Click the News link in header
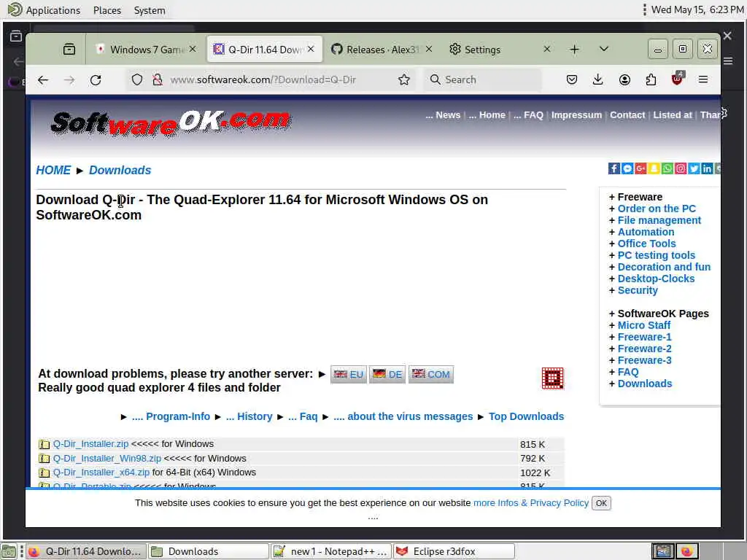The image size is (747, 560). pyautogui.click(x=443, y=114)
